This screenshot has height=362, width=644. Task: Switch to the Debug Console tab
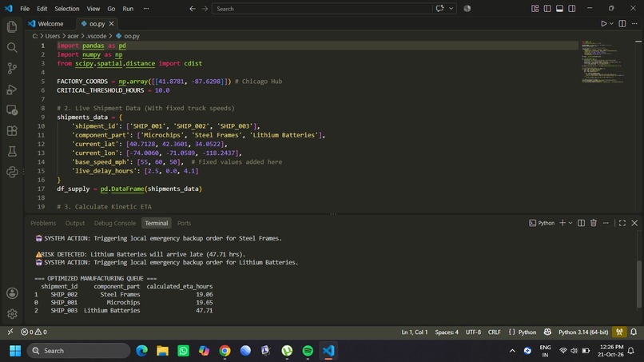coord(114,223)
